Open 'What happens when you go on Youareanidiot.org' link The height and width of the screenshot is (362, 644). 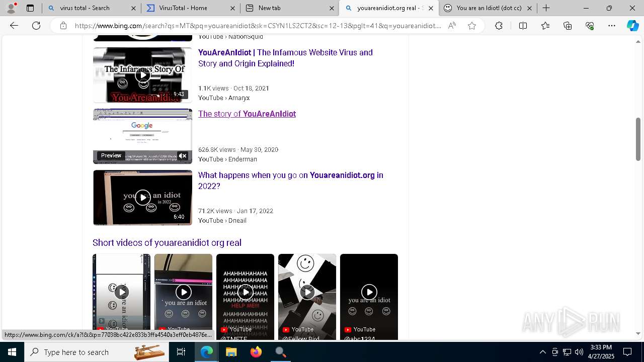coord(290,180)
